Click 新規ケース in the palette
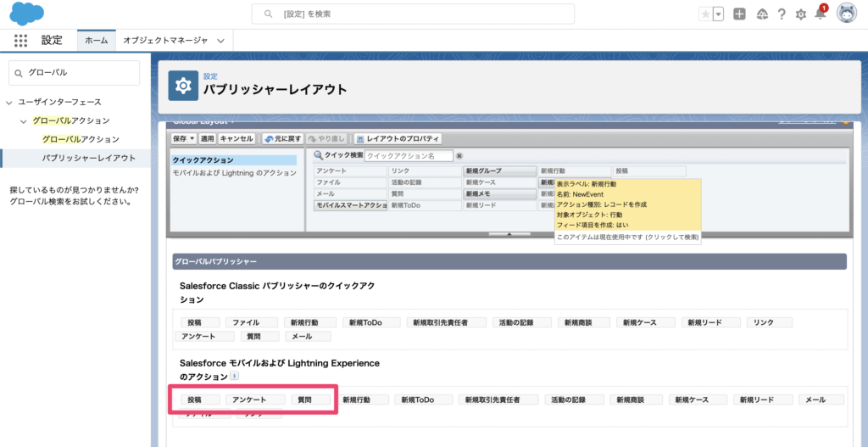868x447 pixels. coord(499,182)
